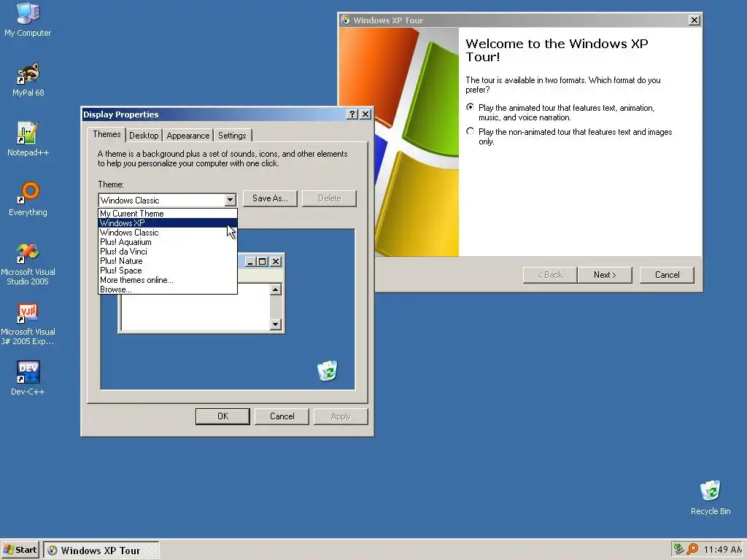747x560 pixels.
Task: Select the Everything search desktop shortcut
Action: 28,199
